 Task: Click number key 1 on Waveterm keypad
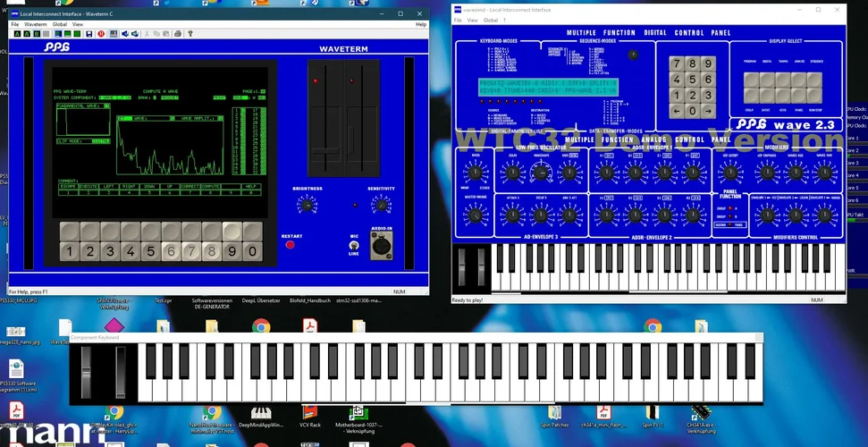(69, 251)
